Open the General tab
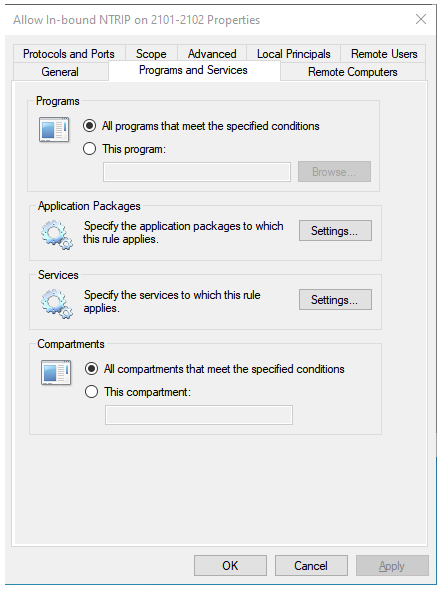 [x=60, y=71]
